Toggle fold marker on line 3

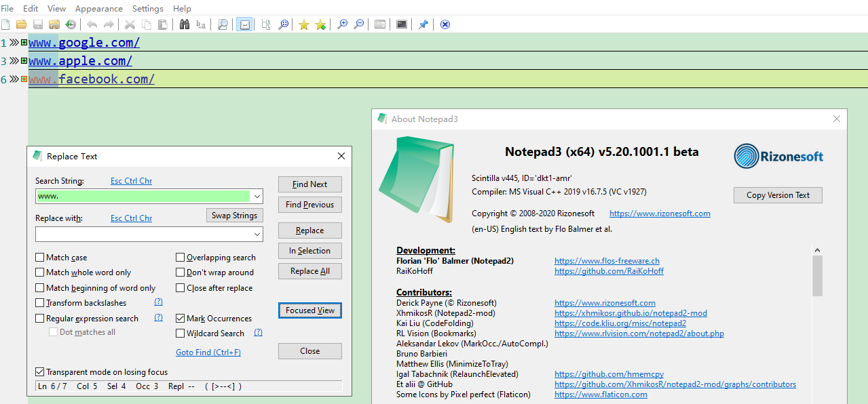pyautogui.click(x=24, y=61)
